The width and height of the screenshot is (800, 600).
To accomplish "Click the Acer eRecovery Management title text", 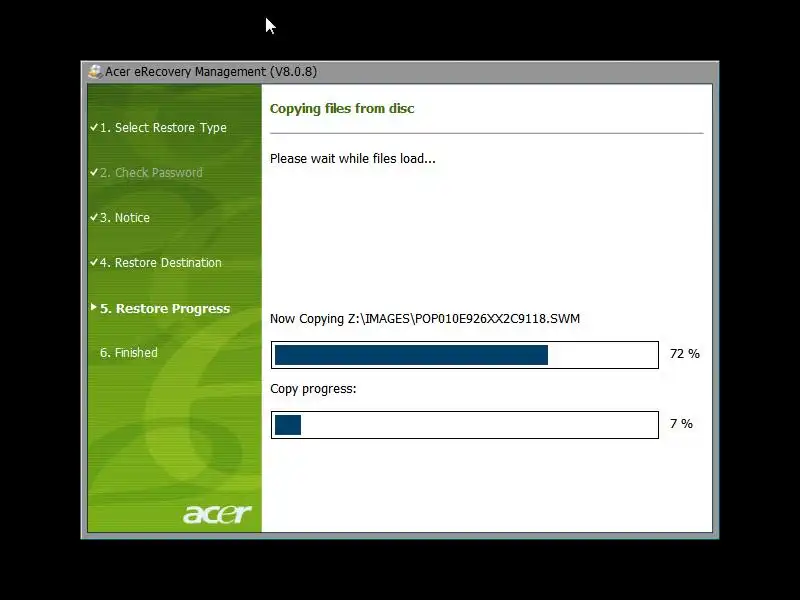I will pyautogui.click(x=211, y=71).
